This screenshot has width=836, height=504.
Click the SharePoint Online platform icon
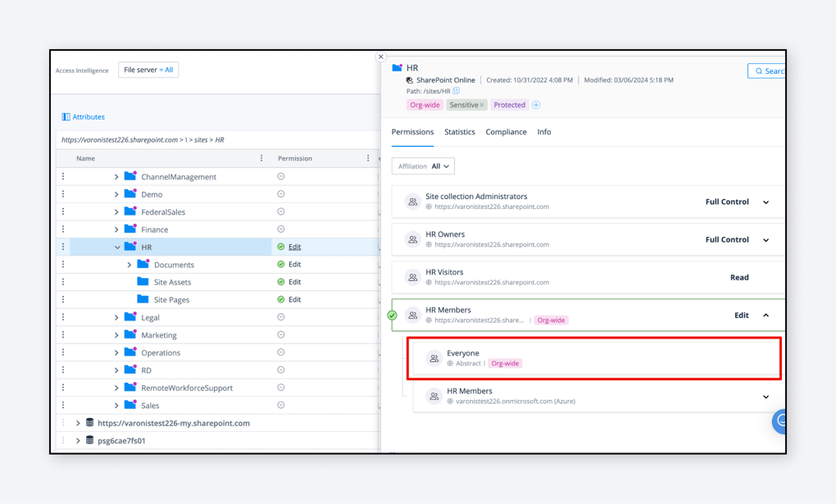(x=411, y=79)
